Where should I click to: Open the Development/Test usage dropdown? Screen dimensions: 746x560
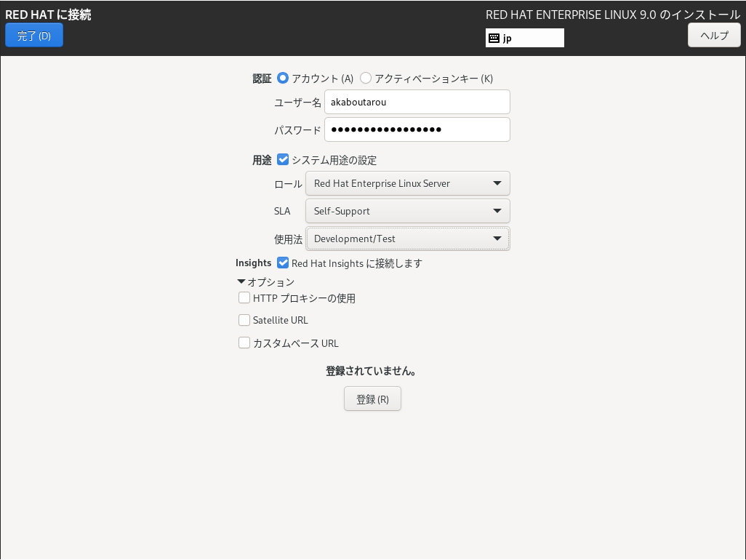(x=407, y=238)
